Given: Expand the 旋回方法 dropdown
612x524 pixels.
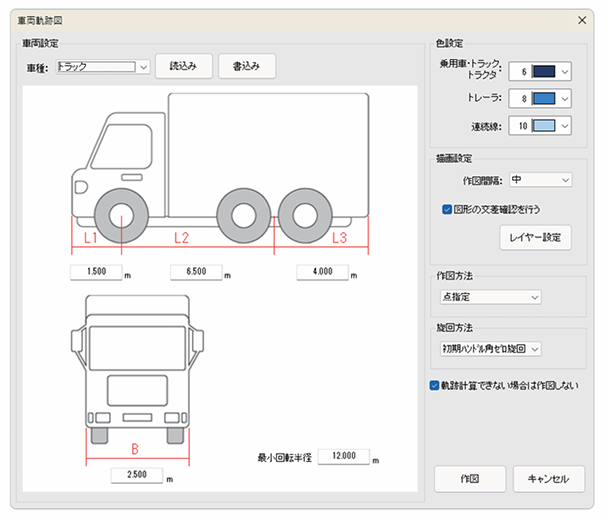Looking at the screenshot, I should (490, 348).
